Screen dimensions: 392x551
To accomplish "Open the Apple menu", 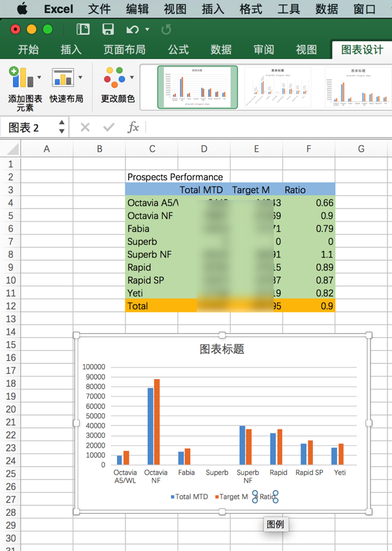I will coord(22,8).
